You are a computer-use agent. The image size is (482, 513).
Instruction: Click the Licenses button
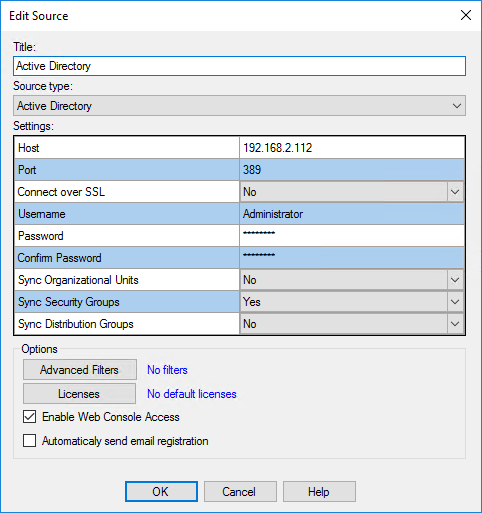coord(79,394)
